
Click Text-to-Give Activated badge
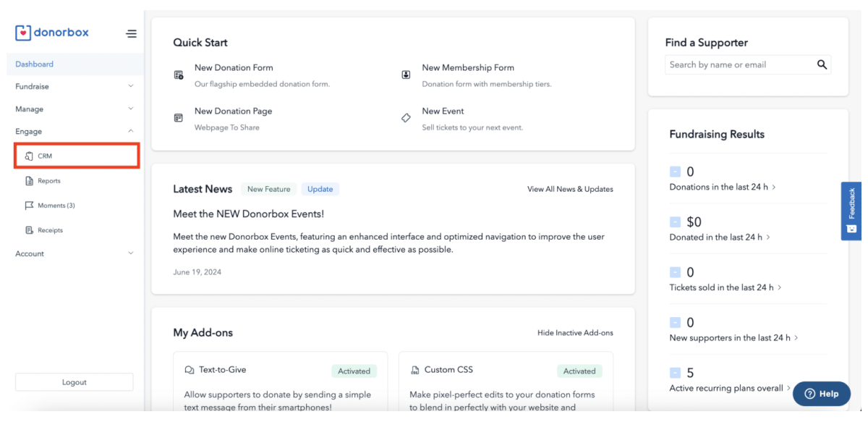(354, 371)
